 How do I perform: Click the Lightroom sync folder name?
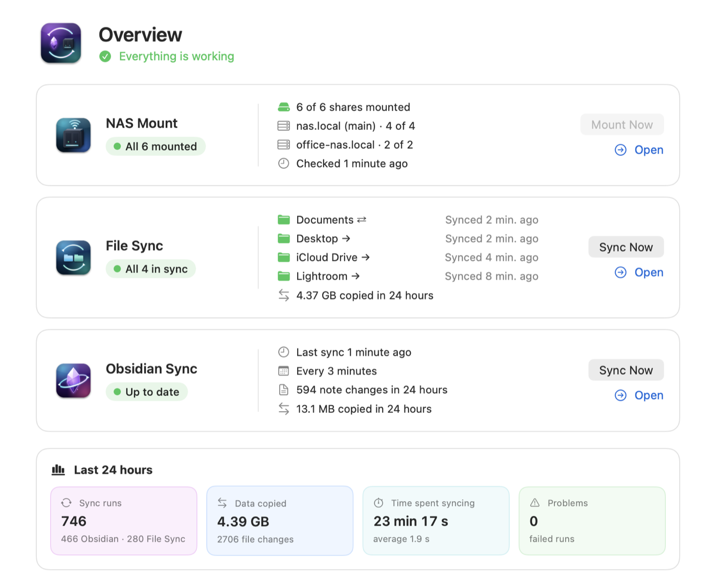coord(322,276)
